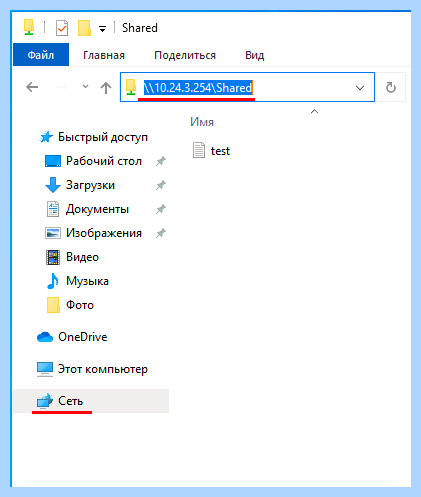Click the network folder icon in title bar
The height and width of the screenshot is (497, 421).
click(x=29, y=27)
